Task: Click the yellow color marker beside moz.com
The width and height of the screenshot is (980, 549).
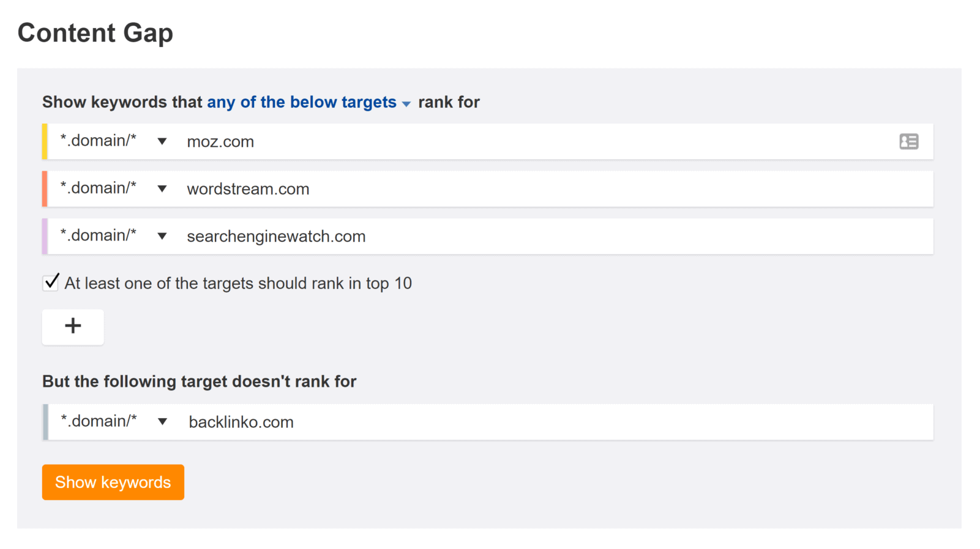Action: 45,141
